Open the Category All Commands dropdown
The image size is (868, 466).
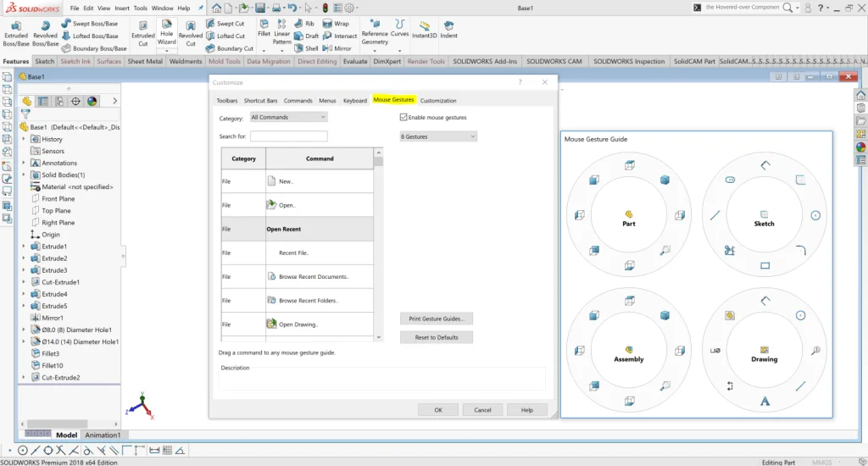pyautogui.click(x=288, y=117)
